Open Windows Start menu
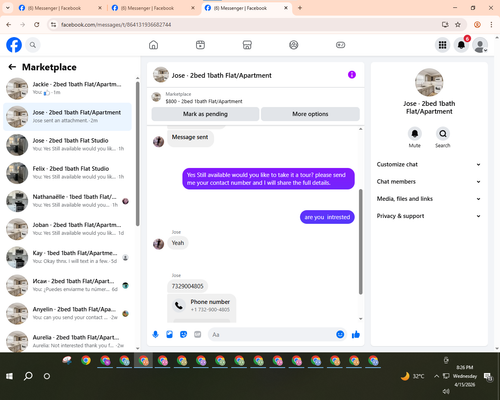 tap(9, 376)
